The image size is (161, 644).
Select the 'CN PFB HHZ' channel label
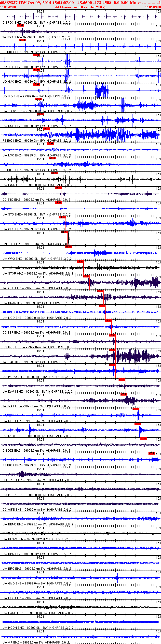[x=12, y=244]
